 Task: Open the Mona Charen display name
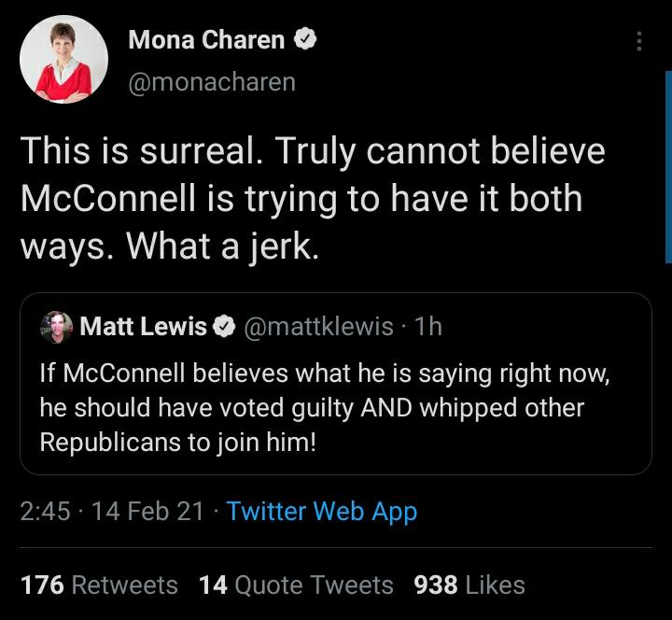click(x=206, y=40)
